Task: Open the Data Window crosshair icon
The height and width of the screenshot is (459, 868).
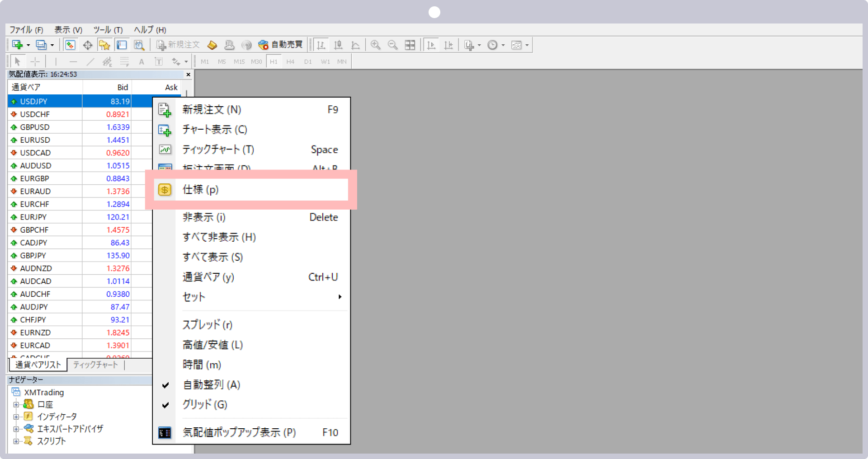Action: click(88, 45)
